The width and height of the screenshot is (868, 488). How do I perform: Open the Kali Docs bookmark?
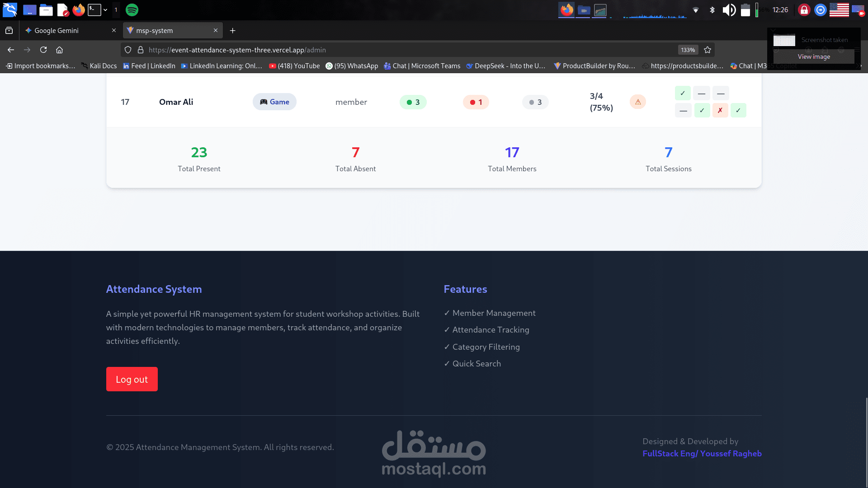pyautogui.click(x=99, y=66)
